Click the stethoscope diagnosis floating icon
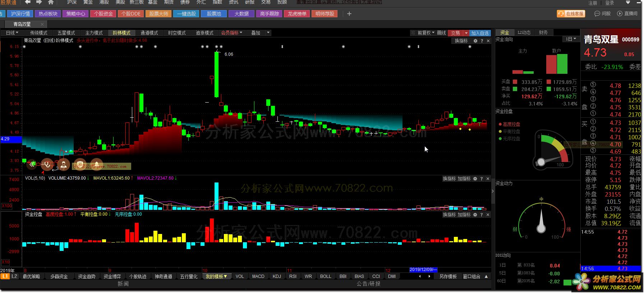This screenshot has height=293, width=644. (47, 164)
